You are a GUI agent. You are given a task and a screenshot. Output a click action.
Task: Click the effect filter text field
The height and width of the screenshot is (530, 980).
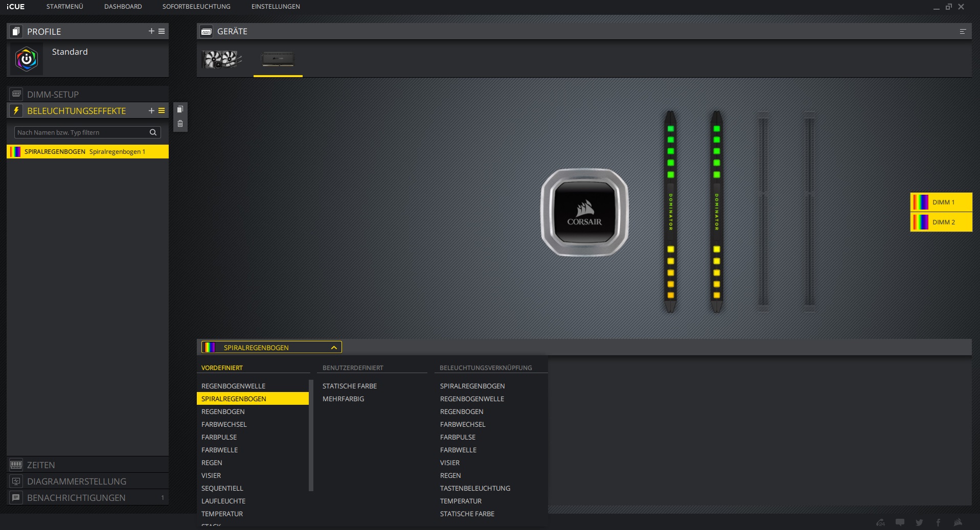(x=82, y=132)
